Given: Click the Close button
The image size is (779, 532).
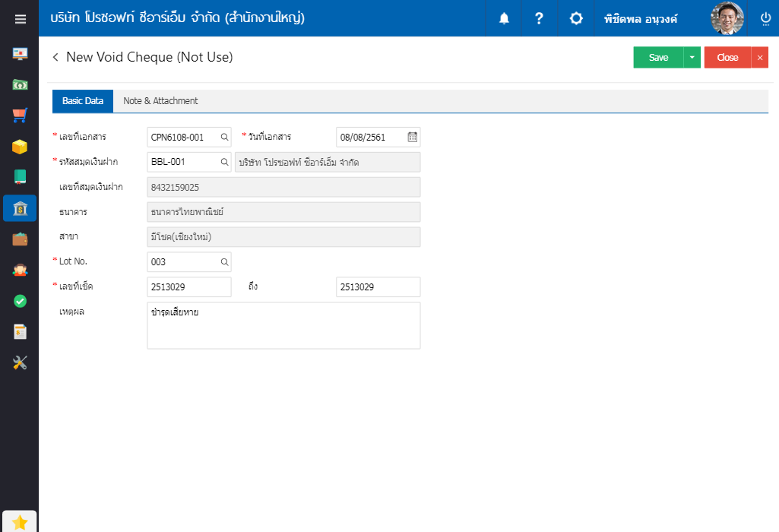Looking at the screenshot, I should point(727,58).
